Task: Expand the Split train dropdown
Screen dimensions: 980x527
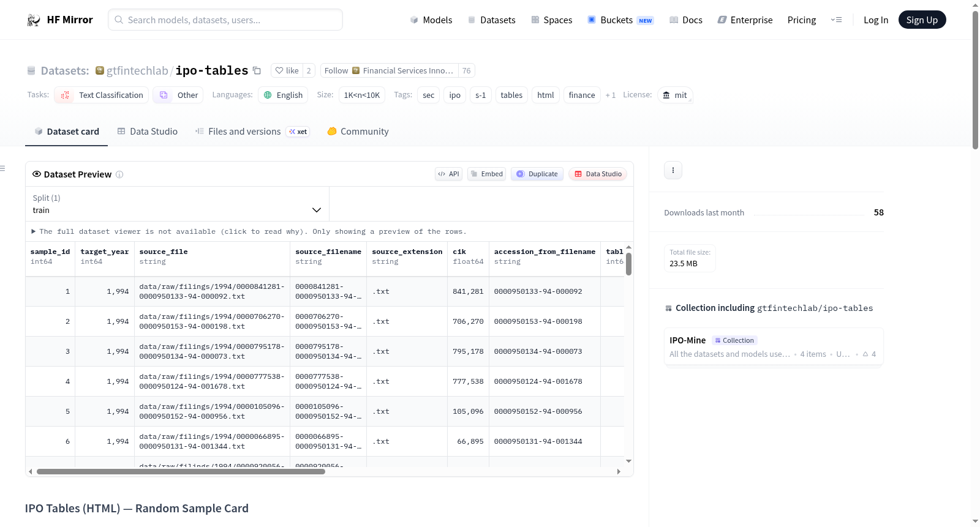Action: [178, 204]
